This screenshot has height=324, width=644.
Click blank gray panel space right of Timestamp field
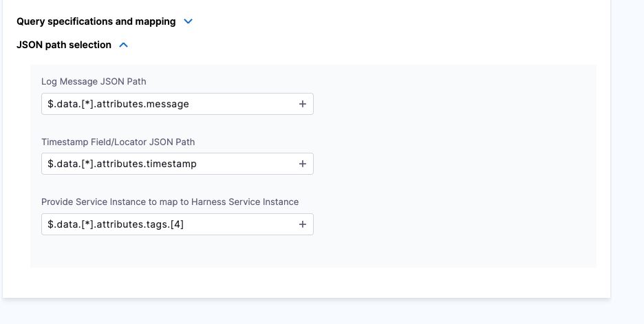[x=454, y=164]
